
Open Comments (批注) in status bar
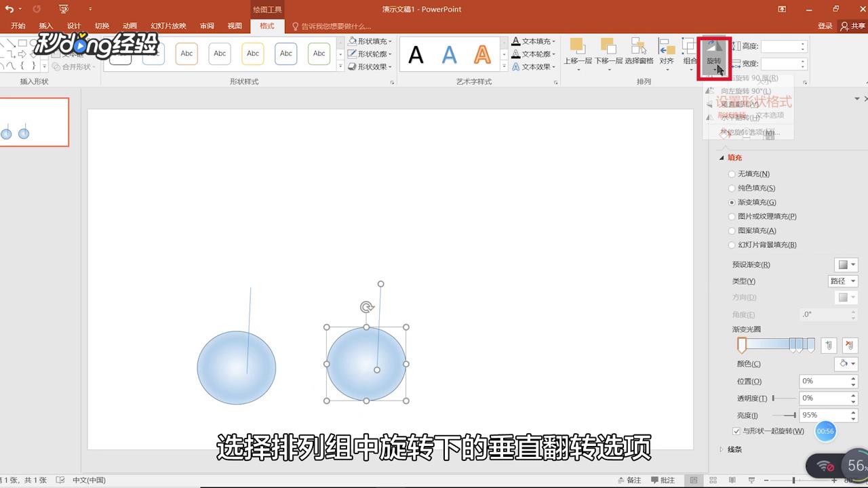coord(662,480)
